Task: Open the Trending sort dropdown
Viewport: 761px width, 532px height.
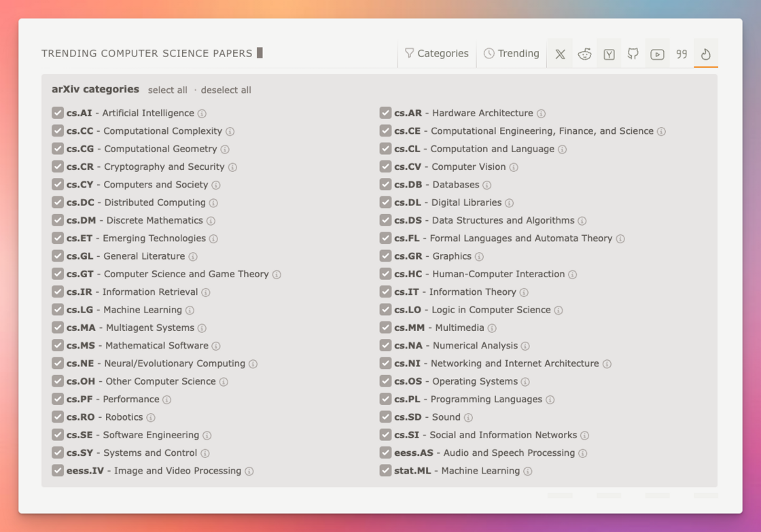Action: [x=512, y=54]
